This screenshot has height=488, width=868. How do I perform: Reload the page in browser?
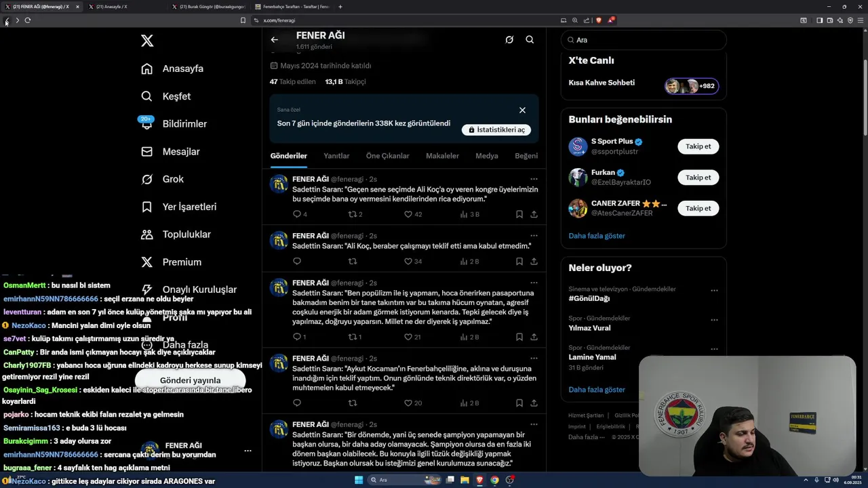28,20
